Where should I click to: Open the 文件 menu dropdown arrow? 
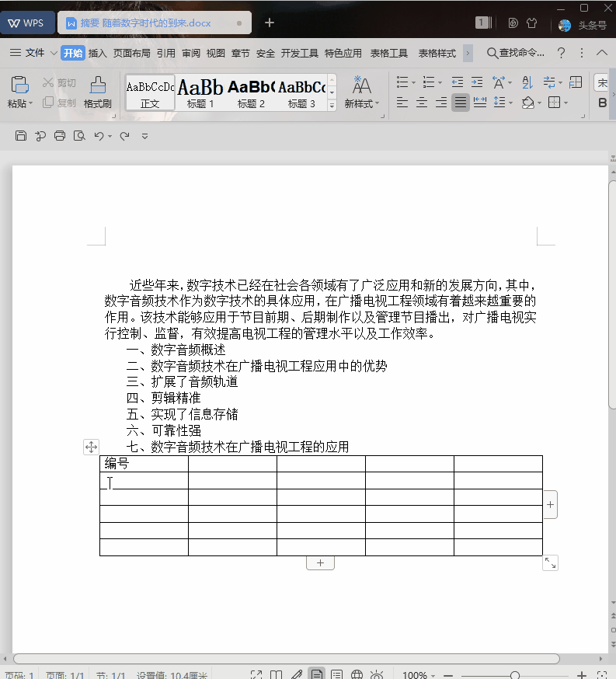(x=54, y=53)
